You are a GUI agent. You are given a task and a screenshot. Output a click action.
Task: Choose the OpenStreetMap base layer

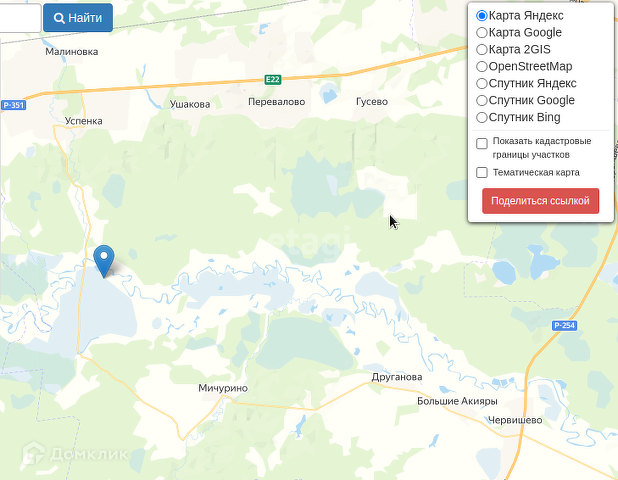(482, 67)
